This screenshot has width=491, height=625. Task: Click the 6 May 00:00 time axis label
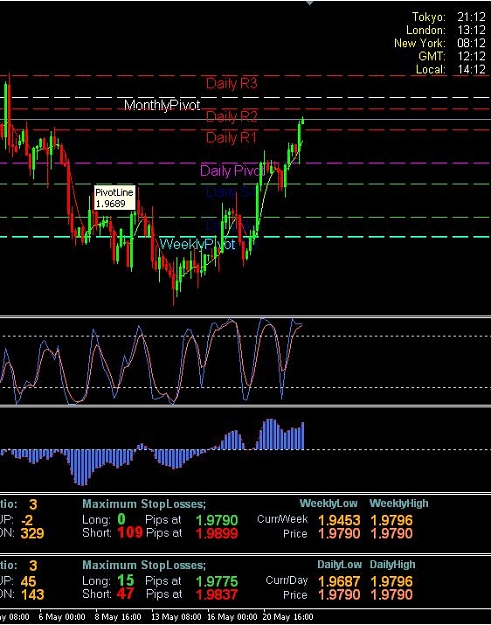62,617
